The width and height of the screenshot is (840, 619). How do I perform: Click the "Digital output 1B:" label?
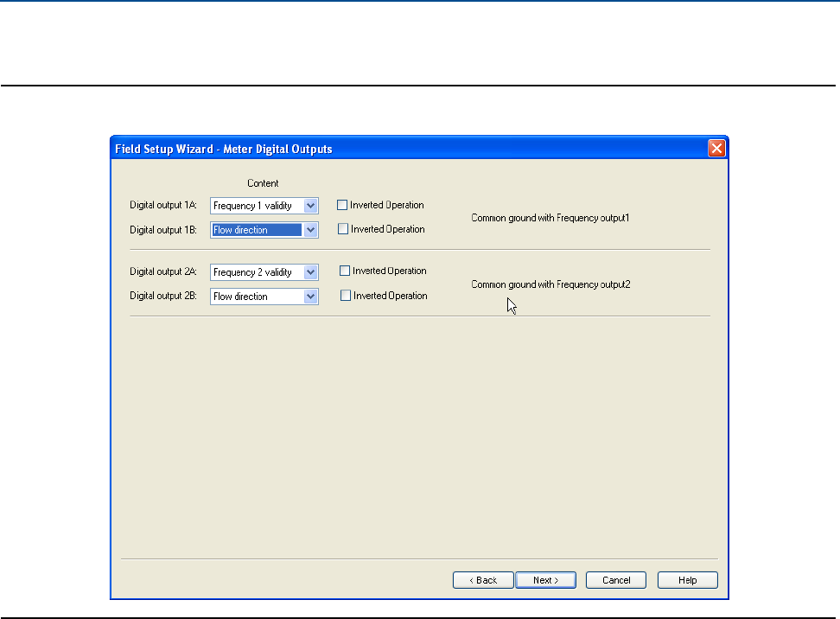[163, 230]
